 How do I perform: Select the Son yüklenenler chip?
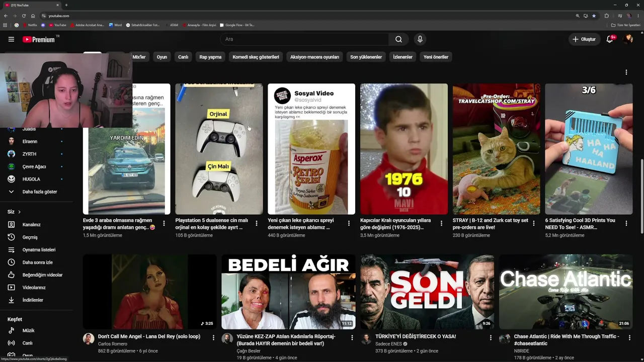(366, 57)
